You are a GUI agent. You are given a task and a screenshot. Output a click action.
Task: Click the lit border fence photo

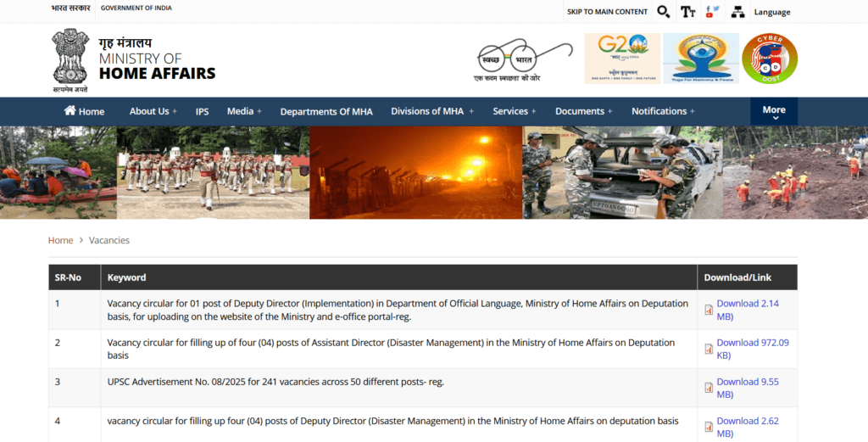coord(415,172)
